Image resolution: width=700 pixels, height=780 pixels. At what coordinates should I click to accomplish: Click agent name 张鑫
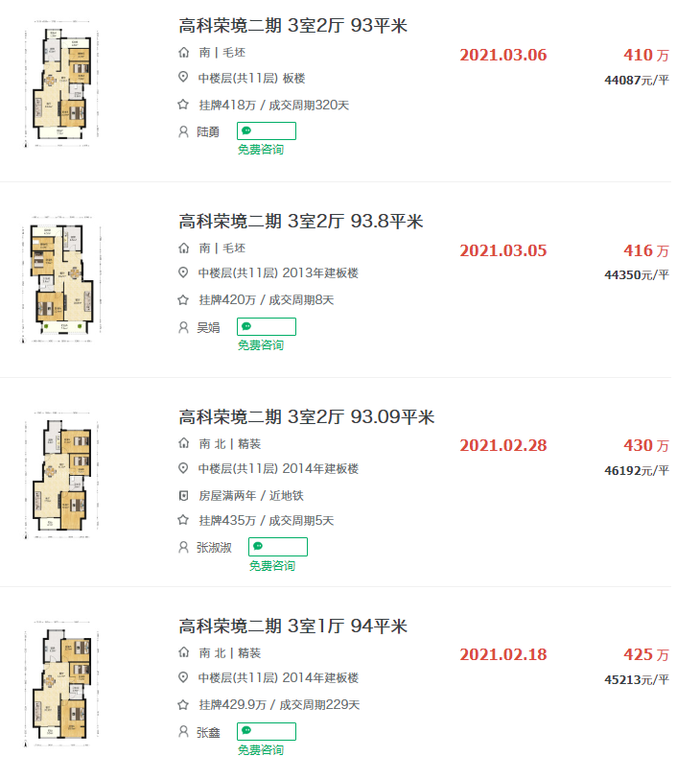tap(208, 732)
